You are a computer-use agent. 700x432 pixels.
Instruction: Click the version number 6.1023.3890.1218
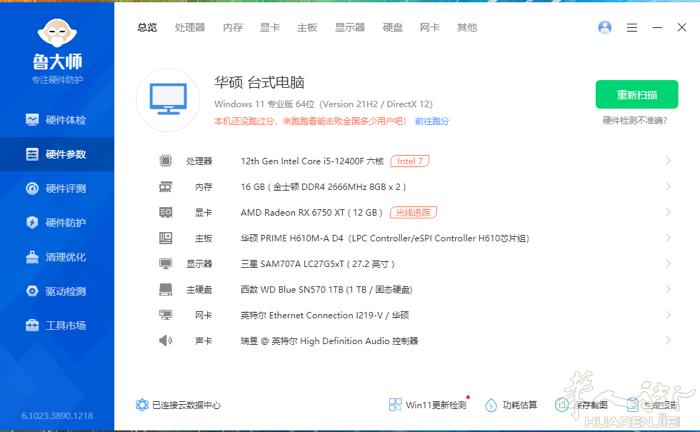[x=57, y=415]
